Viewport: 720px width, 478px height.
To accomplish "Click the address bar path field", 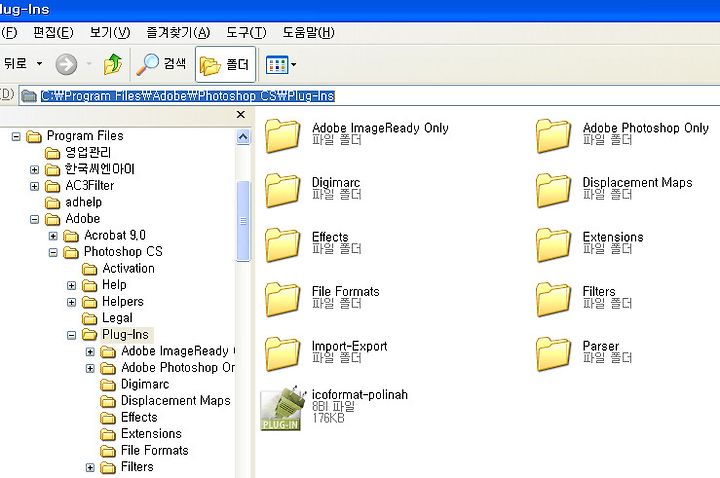I will (369, 96).
